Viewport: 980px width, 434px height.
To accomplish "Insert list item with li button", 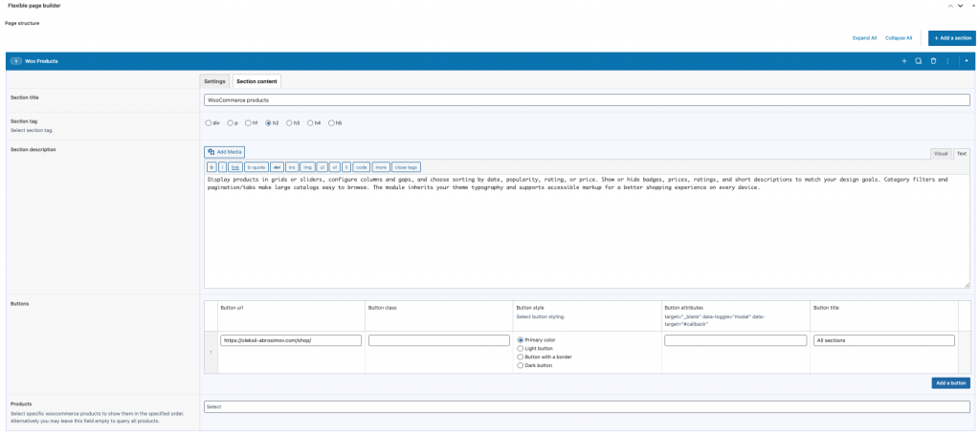I will 346,167.
